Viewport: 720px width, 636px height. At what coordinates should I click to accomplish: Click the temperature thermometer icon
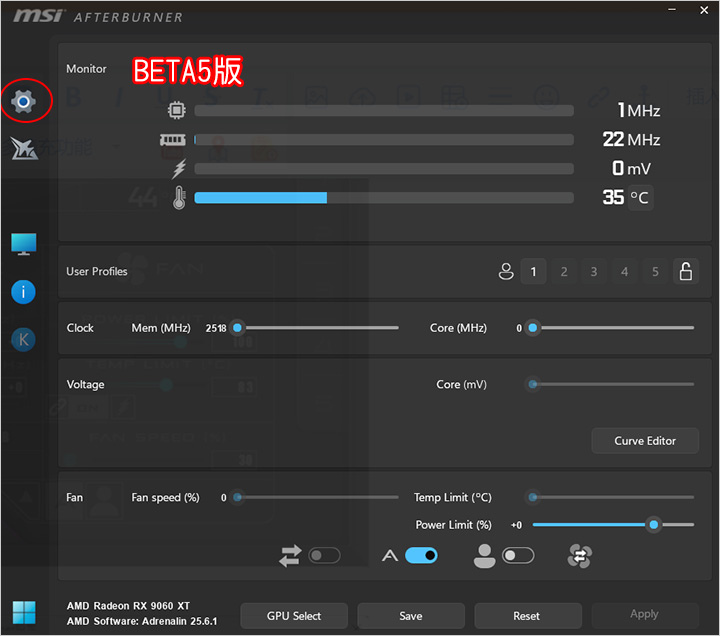click(x=179, y=197)
